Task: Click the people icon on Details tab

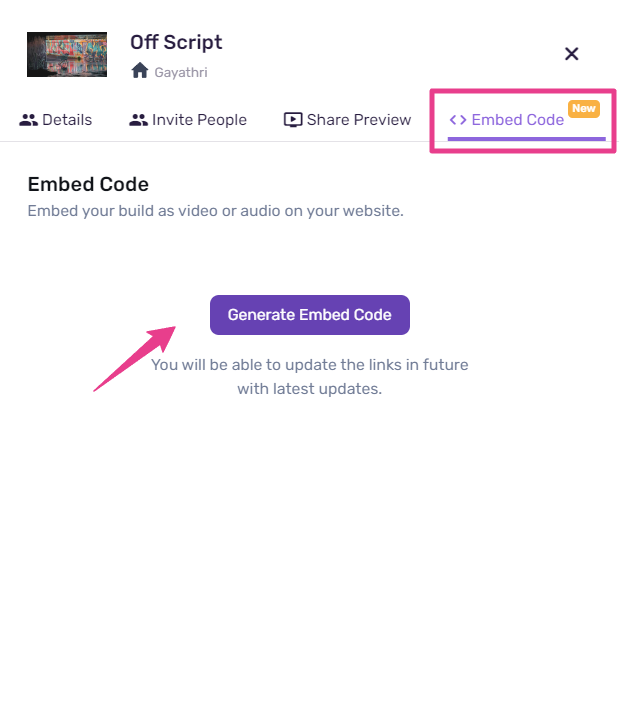Action: coord(28,120)
